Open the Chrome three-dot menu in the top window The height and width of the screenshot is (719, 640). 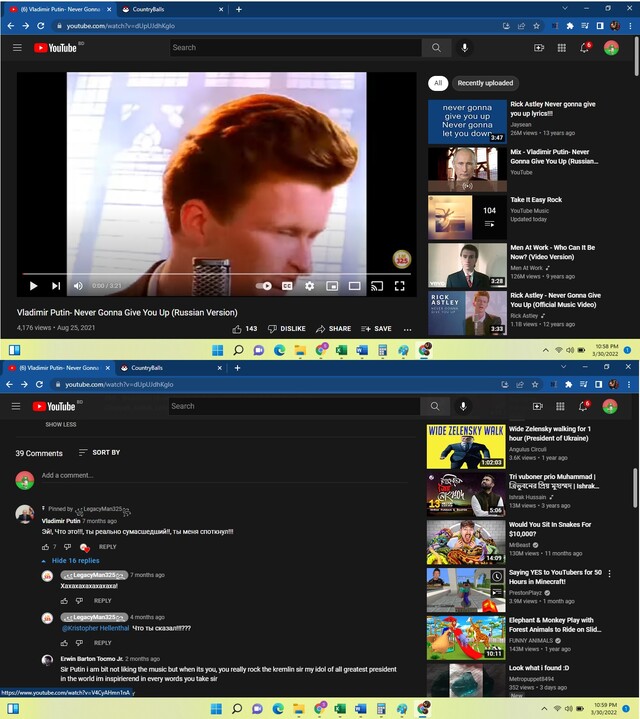630,26
